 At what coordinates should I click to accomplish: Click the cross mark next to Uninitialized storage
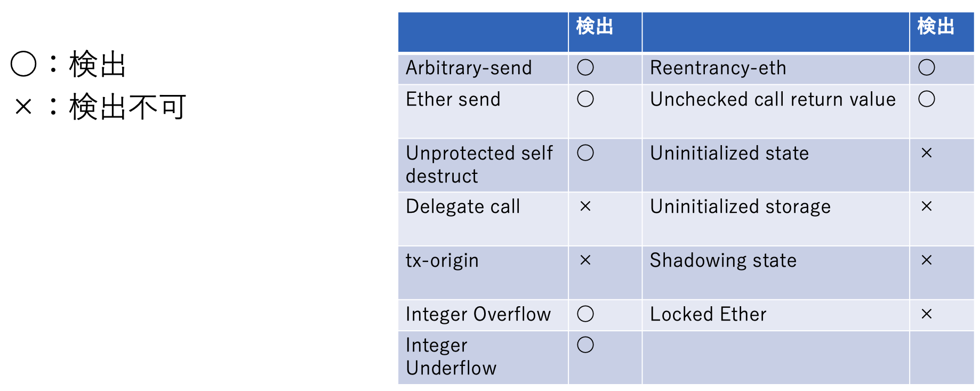[926, 206]
